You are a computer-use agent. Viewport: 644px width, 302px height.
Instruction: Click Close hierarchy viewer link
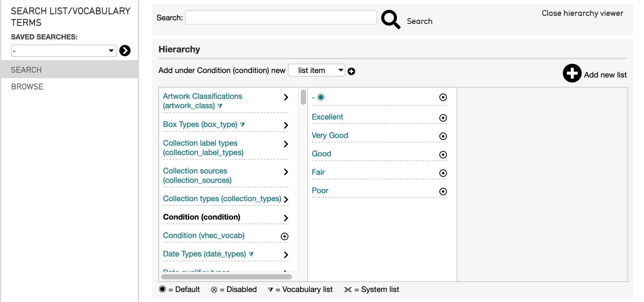tap(582, 13)
